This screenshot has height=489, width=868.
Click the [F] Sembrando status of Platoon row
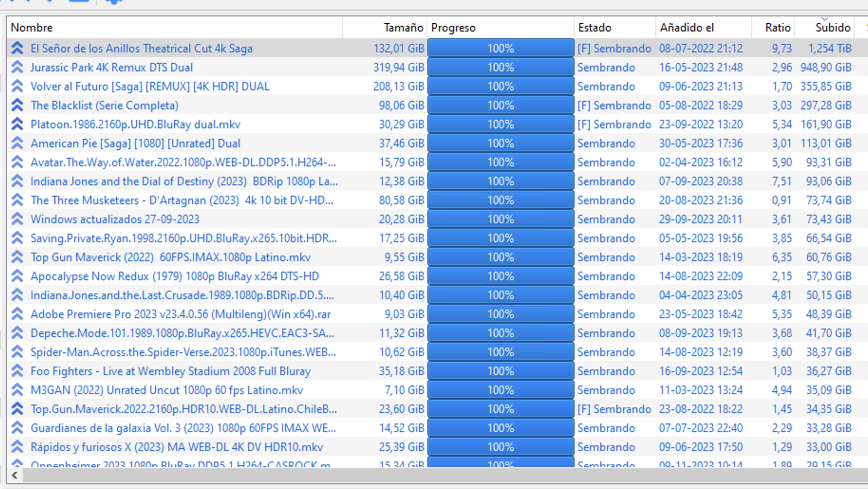tap(614, 124)
